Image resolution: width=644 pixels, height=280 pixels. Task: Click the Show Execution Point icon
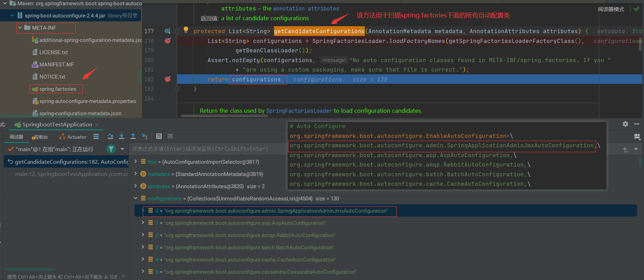(x=96, y=136)
